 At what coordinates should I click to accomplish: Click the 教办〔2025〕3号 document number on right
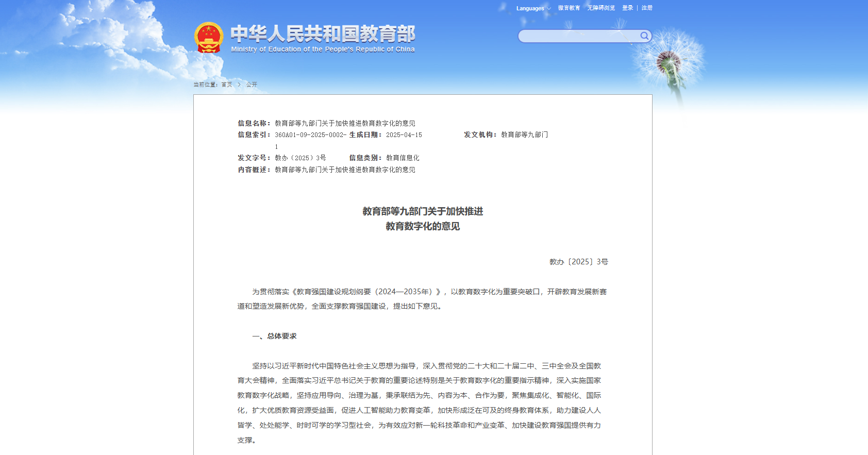[578, 262]
